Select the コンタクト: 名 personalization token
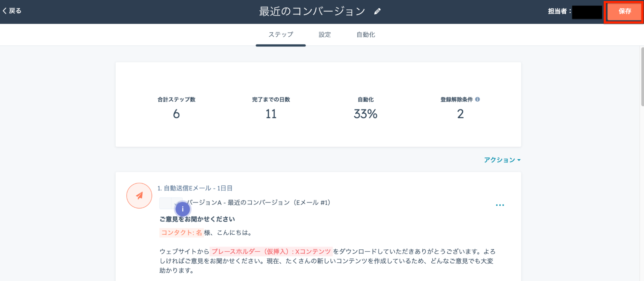Viewport: 644px width, 281px height. 181,233
